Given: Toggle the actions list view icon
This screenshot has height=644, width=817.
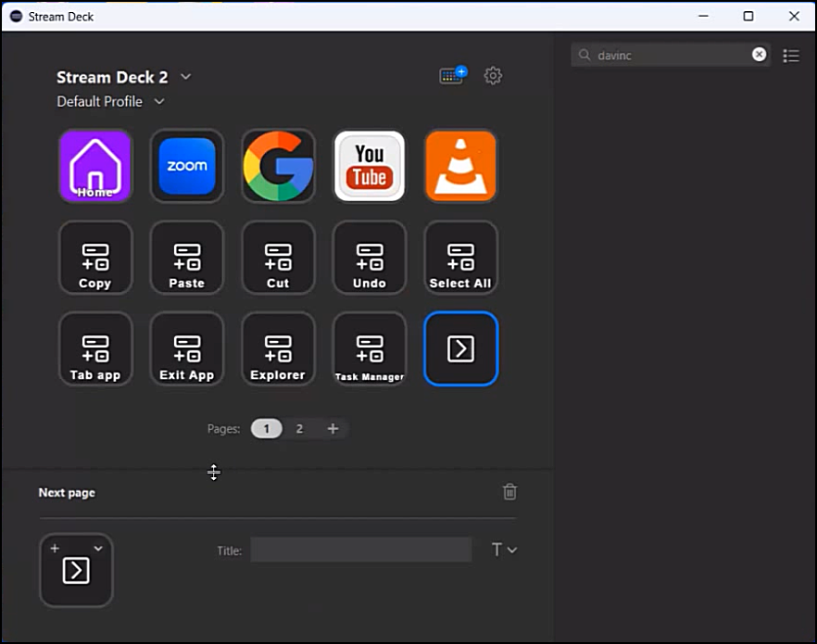Looking at the screenshot, I should (x=791, y=56).
